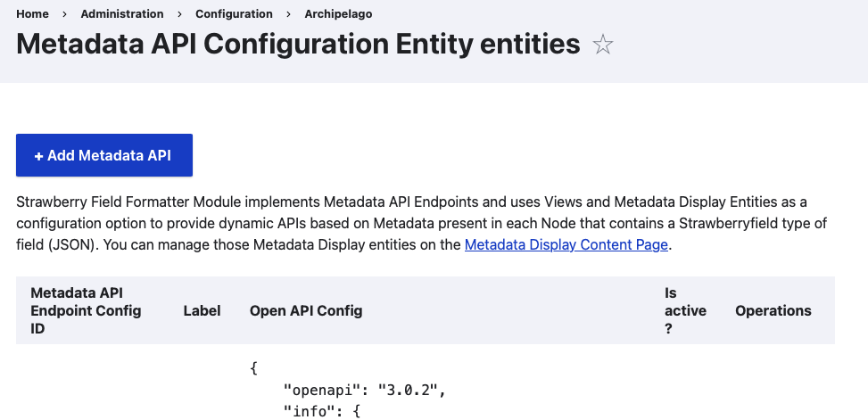This screenshot has width=868, height=420.
Task: Click the star shortcut icon beside title
Action: (x=604, y=45)
